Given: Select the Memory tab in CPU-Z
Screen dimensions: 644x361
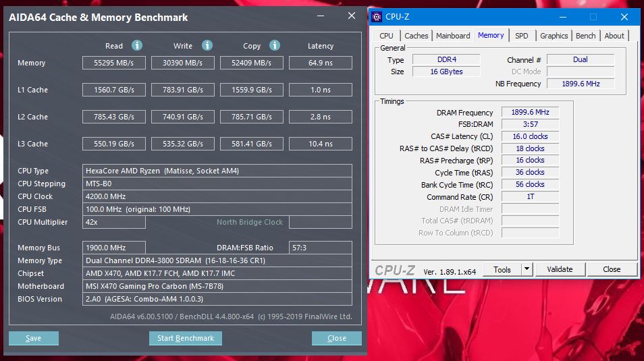Looking at the screenshot, I should [491, 35].
